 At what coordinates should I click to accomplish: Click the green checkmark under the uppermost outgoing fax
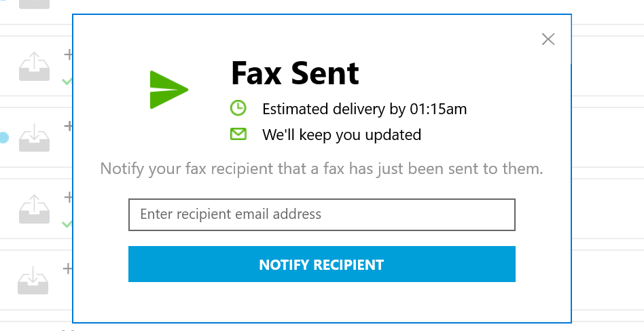67,82
